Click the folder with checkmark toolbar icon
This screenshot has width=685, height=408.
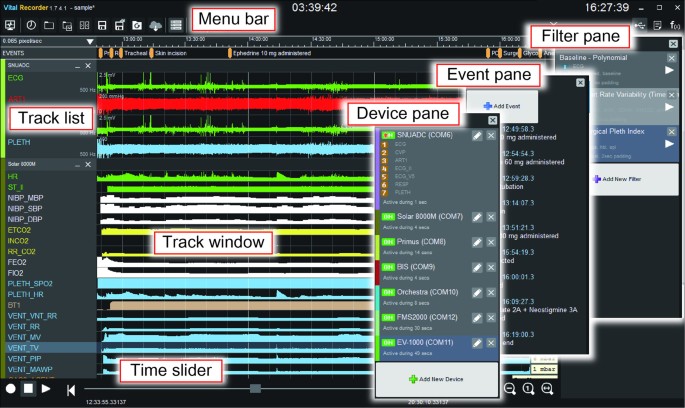67,26
